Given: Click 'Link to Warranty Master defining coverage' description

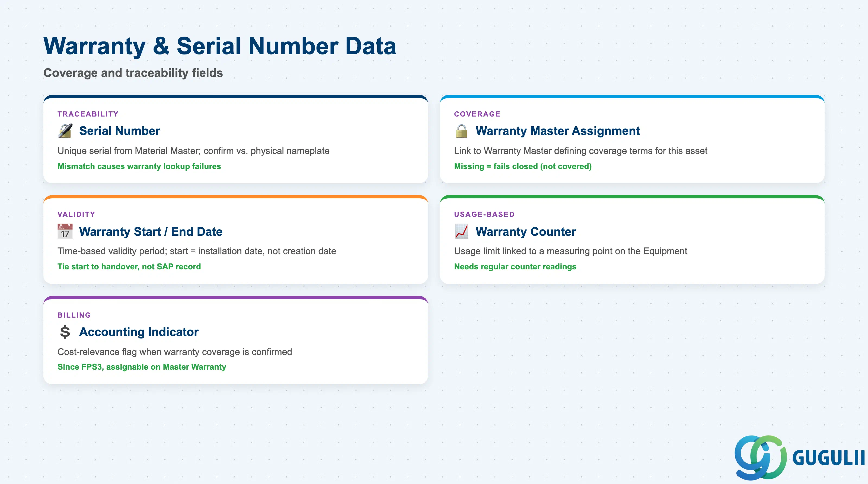Looking at the screenshot, I should click(580, 151).
